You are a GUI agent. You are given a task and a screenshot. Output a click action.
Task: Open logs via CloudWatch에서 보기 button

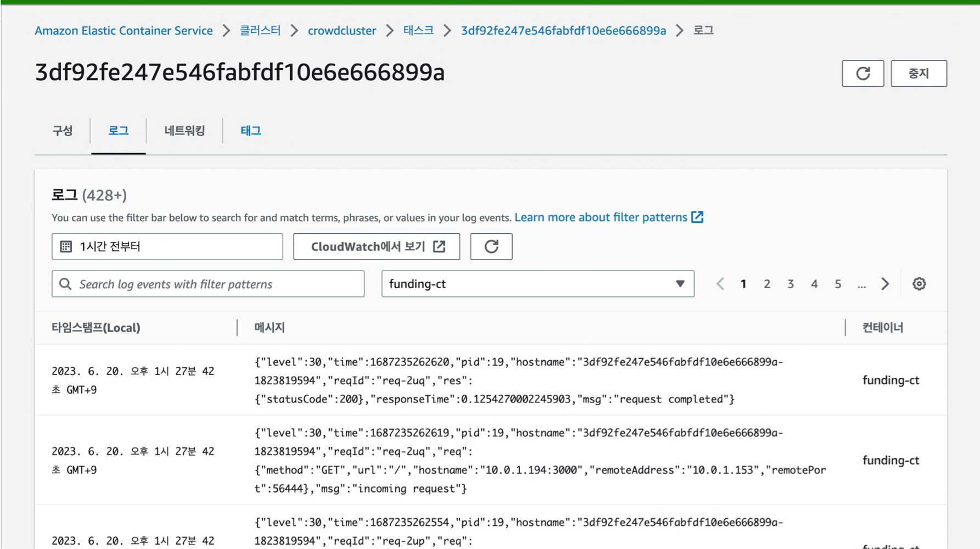(x=376, y=247)
